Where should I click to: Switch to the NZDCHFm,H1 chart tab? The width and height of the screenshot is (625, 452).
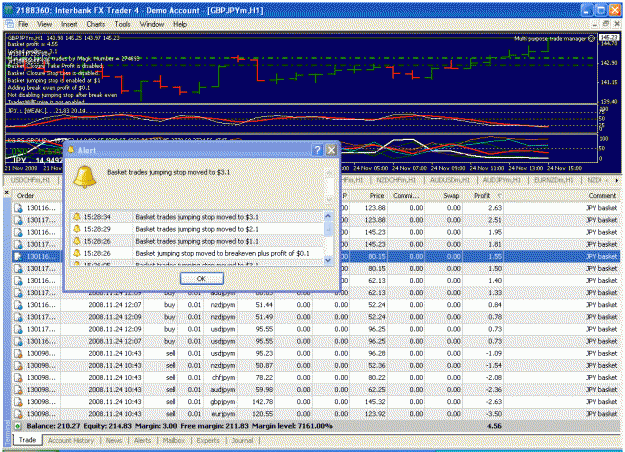click(396, 180)
